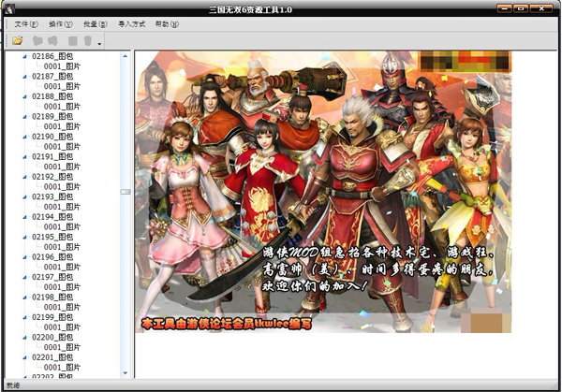562x392 pixels.
Task: Select the 02197_图包 label in the tree
Action: pyautogui.click(x=52, y=277)
